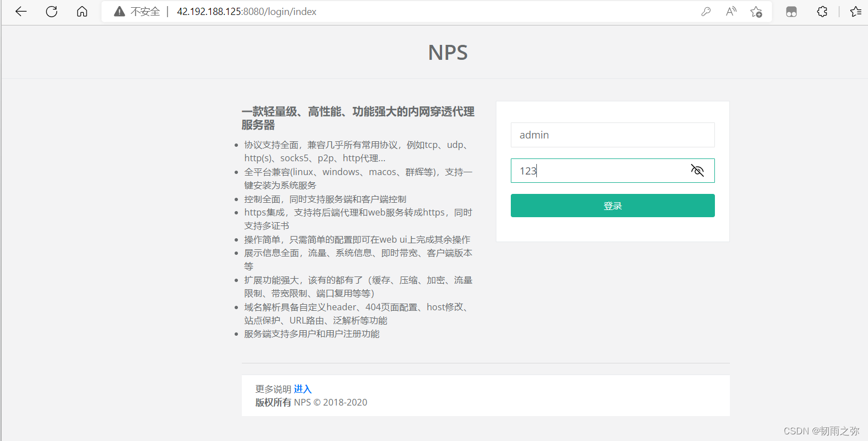Viewport: 868px width, 441px height.
Task: Click the bullet about https集成
Action: (358, 219)
